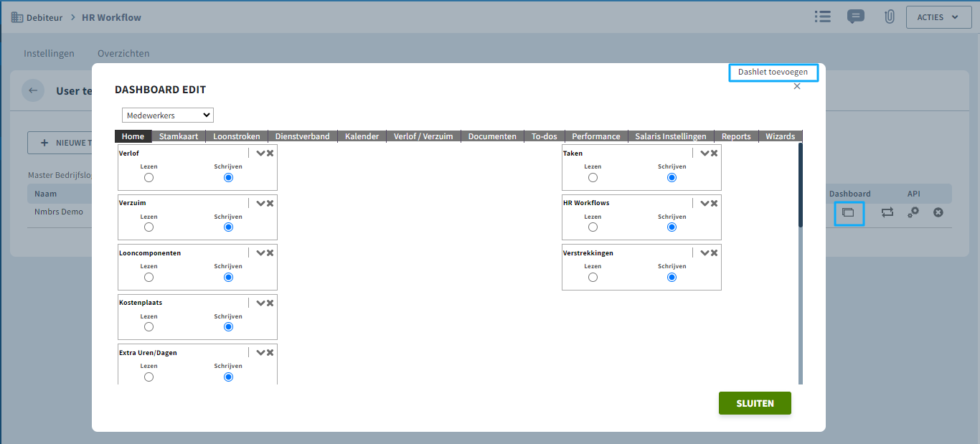Select Schrijven for Verstrekkingen
Image resolution: width=980 pixels, height=444 pixels.
[672, 277]
